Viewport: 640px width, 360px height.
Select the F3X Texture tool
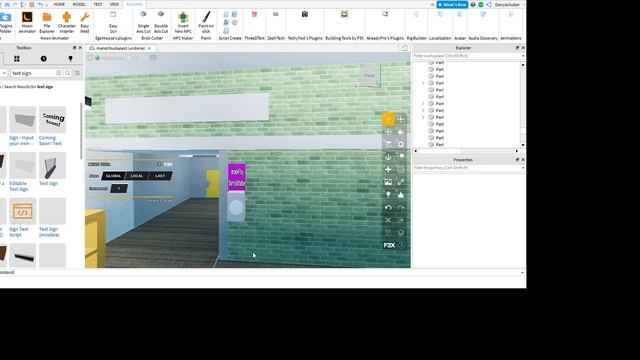(x=388, y=182)
